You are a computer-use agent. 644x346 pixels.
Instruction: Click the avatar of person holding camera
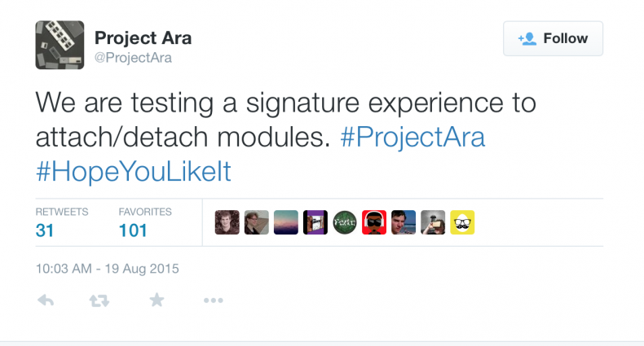(433, 222)
